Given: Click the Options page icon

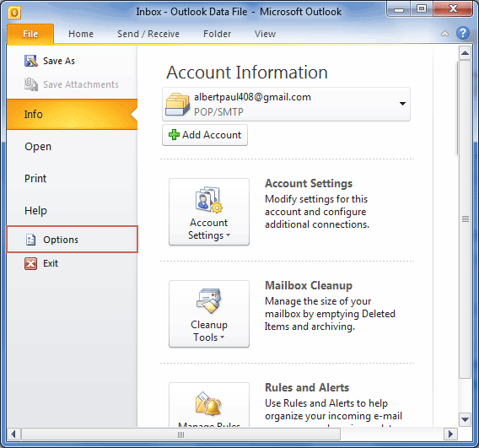Looking at the screenshot, I should pyautogui.click(x=31, y=240).
